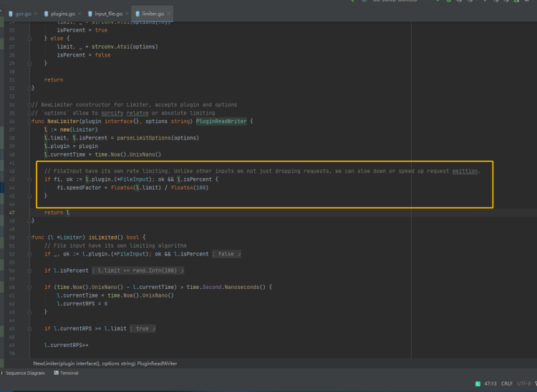
Task: Open the plugins.go editor tab
Action: (x=63, y=14)
